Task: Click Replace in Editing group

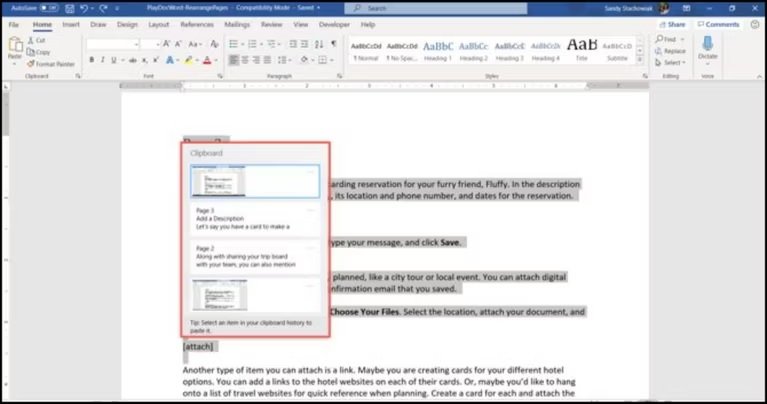Action: pos(671,51)
